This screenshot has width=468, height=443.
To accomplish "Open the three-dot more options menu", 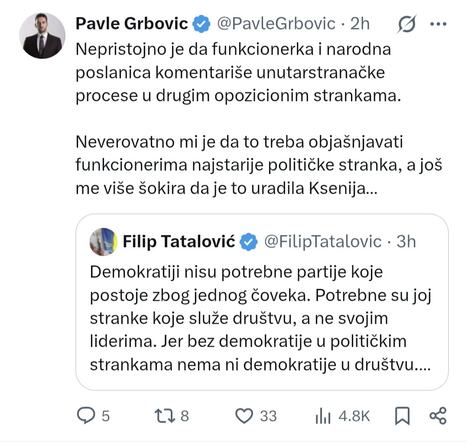I will 438,24.
